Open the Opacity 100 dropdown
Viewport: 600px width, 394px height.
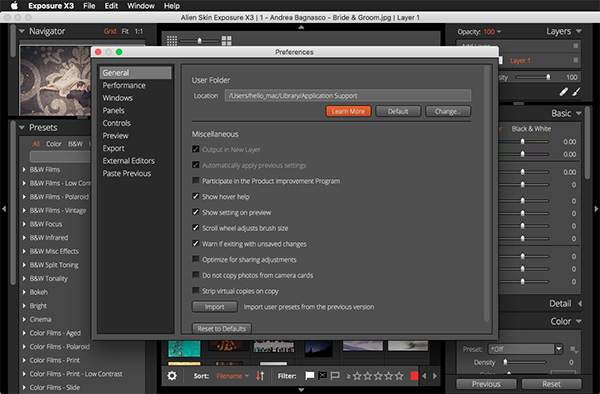492,32
